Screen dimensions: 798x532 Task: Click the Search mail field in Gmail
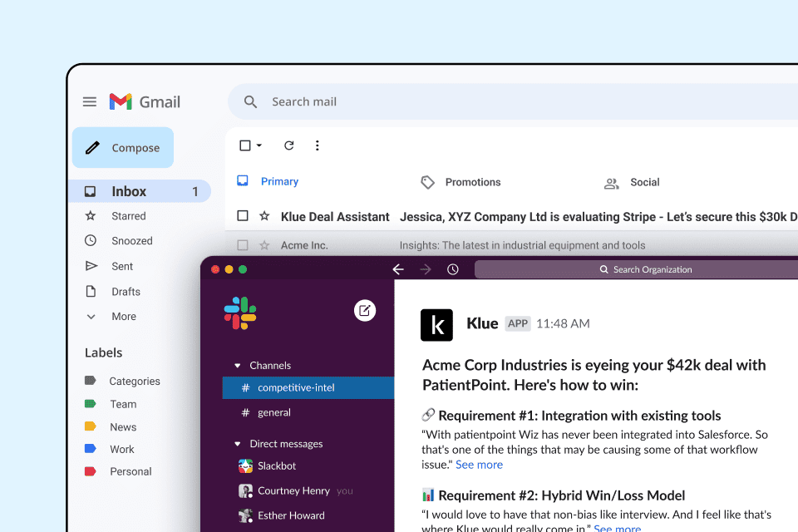coord(513,101)
